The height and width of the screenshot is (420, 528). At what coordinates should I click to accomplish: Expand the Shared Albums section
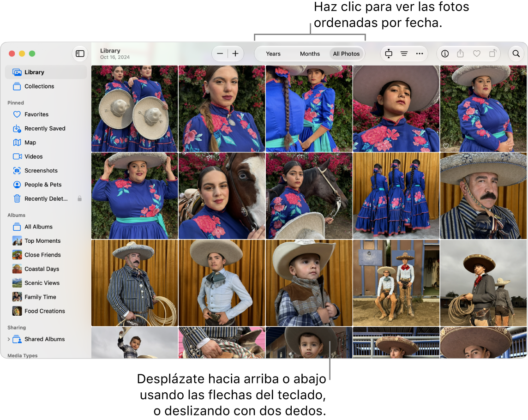[9, 339]
